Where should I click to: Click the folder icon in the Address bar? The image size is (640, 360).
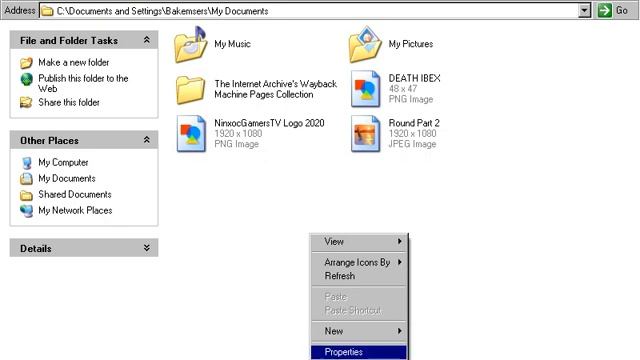pos(48,11)
